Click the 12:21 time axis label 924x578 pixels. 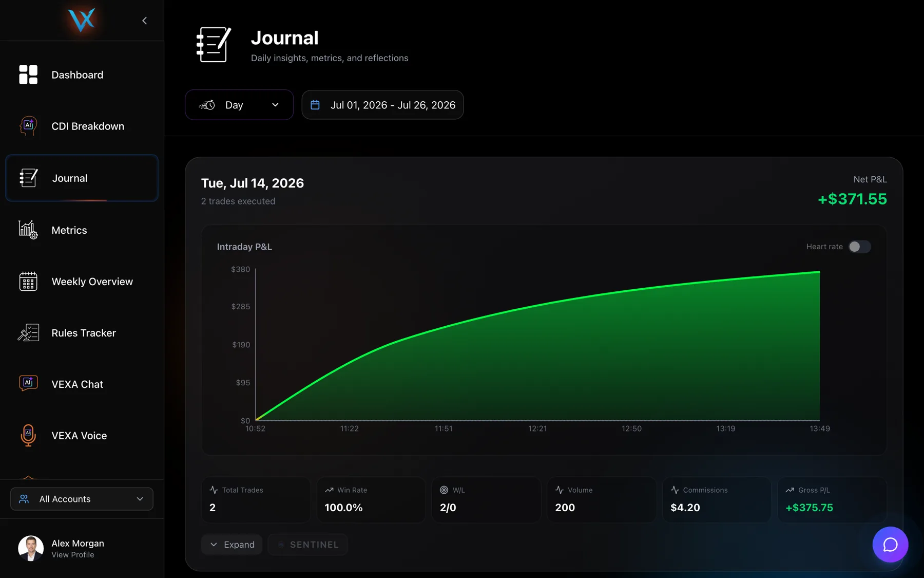pyautogui.click(x=537, y=428)
